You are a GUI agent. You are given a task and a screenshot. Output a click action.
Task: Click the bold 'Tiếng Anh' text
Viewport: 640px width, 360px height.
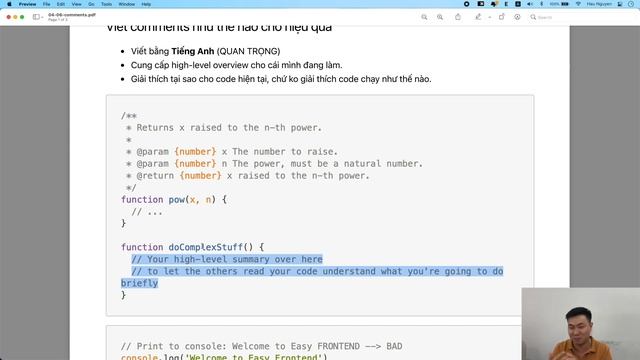tap(193, 51)
